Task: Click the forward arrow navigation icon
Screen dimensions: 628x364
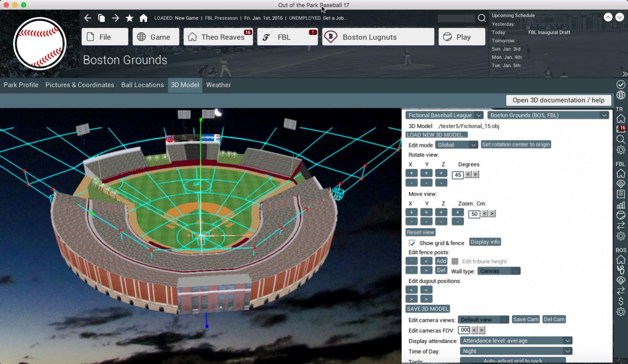Action: (115, 18)
